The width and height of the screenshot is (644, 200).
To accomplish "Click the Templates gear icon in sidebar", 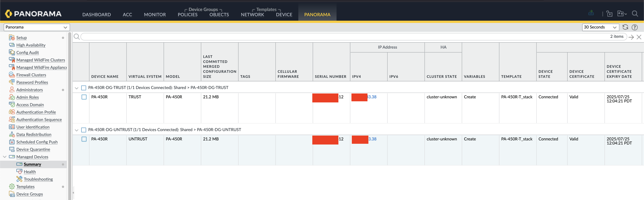I will 12,187.
